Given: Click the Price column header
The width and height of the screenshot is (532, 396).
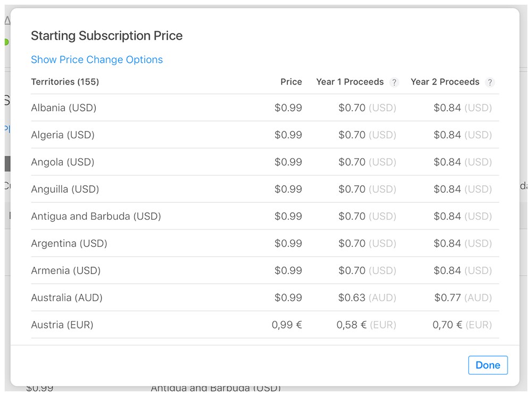Looking at the screenshot, I should click(x=291, y=82).
